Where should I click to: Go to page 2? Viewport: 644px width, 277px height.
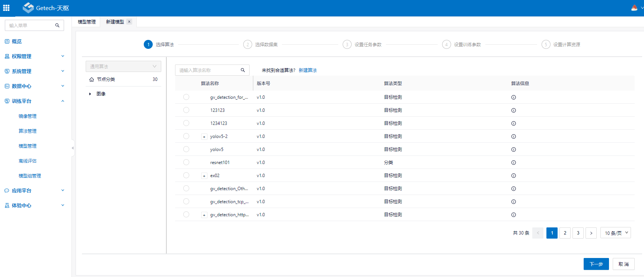coord(565,233)
